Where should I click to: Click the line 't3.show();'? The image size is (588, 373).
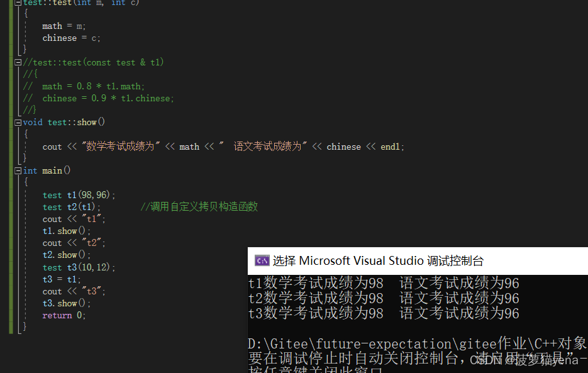coord(67,303)
